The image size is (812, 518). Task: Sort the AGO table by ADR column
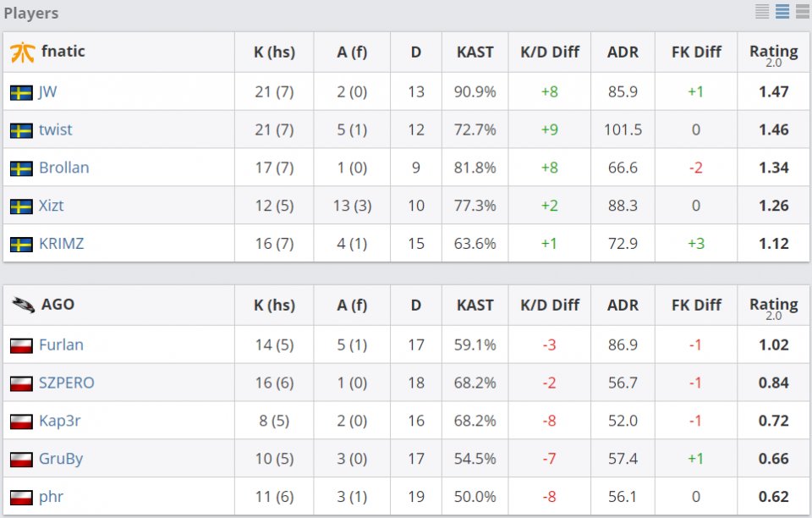[623, 305]
